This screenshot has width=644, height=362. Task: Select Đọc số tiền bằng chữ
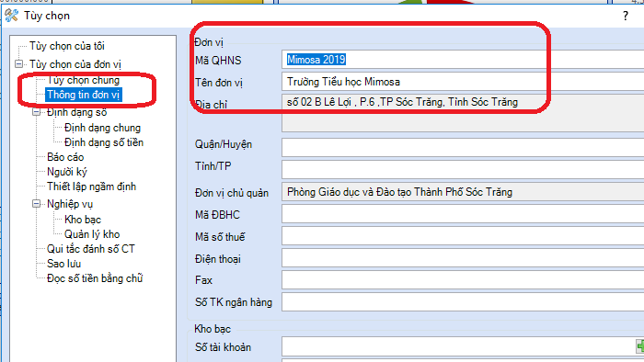(x=95, y=278)
